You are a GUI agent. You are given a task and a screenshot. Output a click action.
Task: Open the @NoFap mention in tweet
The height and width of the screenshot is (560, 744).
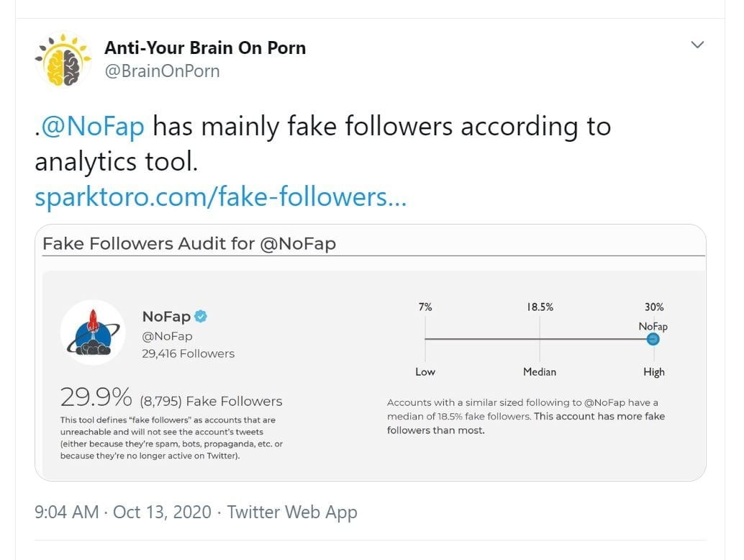[93, 127]
